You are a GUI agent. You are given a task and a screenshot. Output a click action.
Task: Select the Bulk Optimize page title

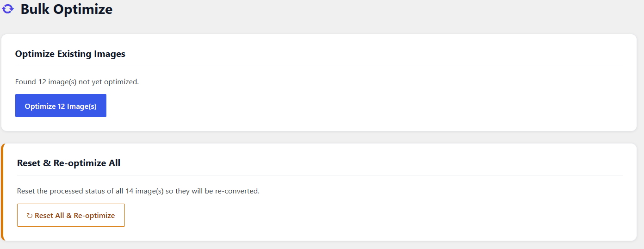[x=67, y=9]
